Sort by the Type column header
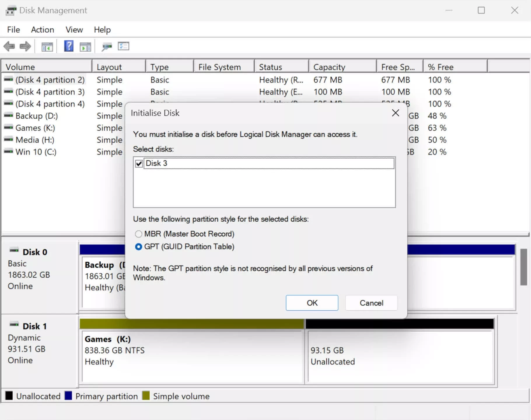The image size is (531, 420). 170,67
